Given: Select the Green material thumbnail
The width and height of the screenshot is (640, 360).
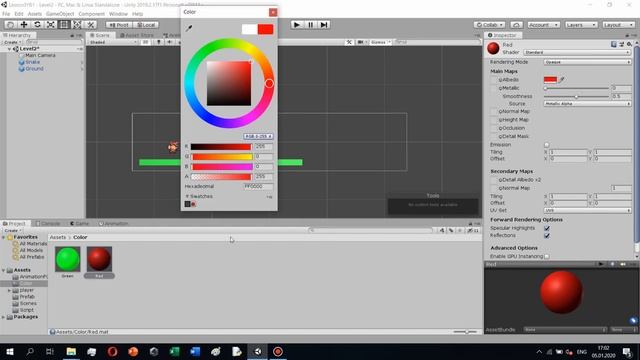Looking at the screenshot, I should [67, 259].
